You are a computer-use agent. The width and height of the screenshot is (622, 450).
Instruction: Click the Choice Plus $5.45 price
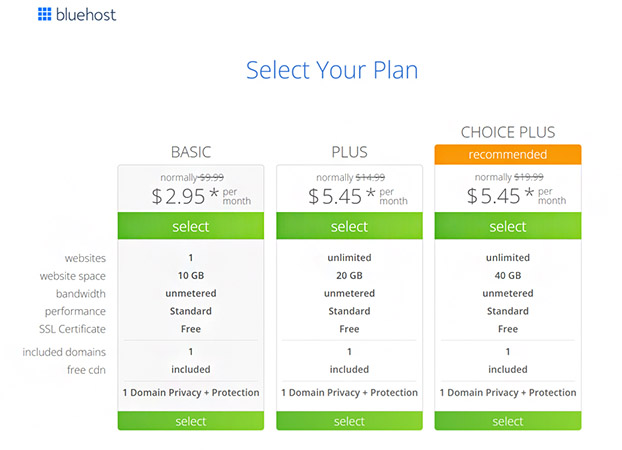[x=516, y=196]
